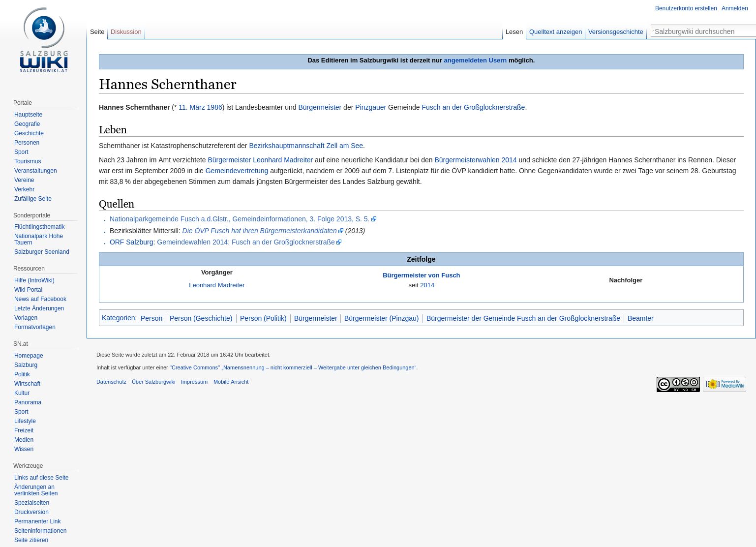
Task: Open Wirtschaft link under SN.at
Action: point(27,384)
